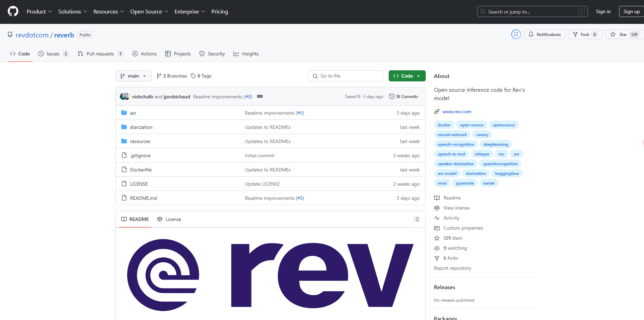Open the Pricing page
644x320 pixels.
[x=220, y=11]
